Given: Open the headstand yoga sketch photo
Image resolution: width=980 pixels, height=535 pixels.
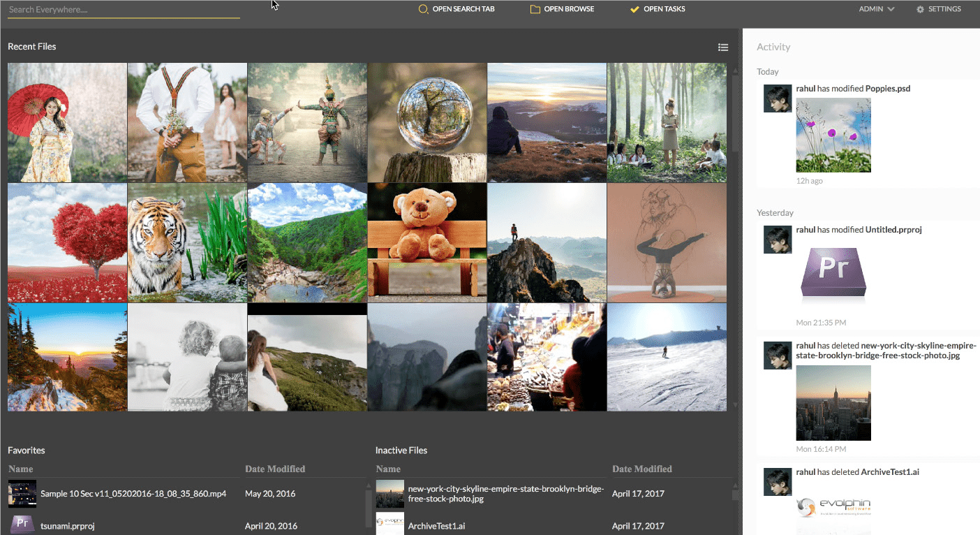Looking at the screenshot, I should pos(667,242).
